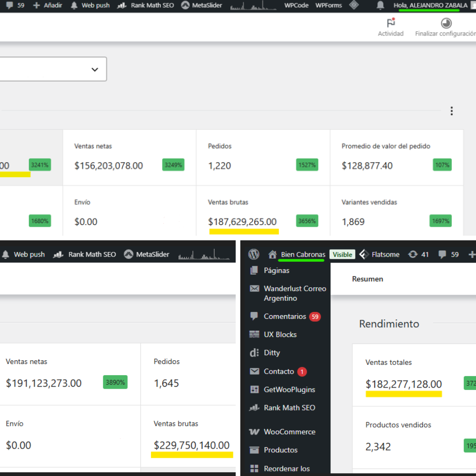Open the Actividad flag icon
This screenshot has height=476, width=476.
point(390,24)
